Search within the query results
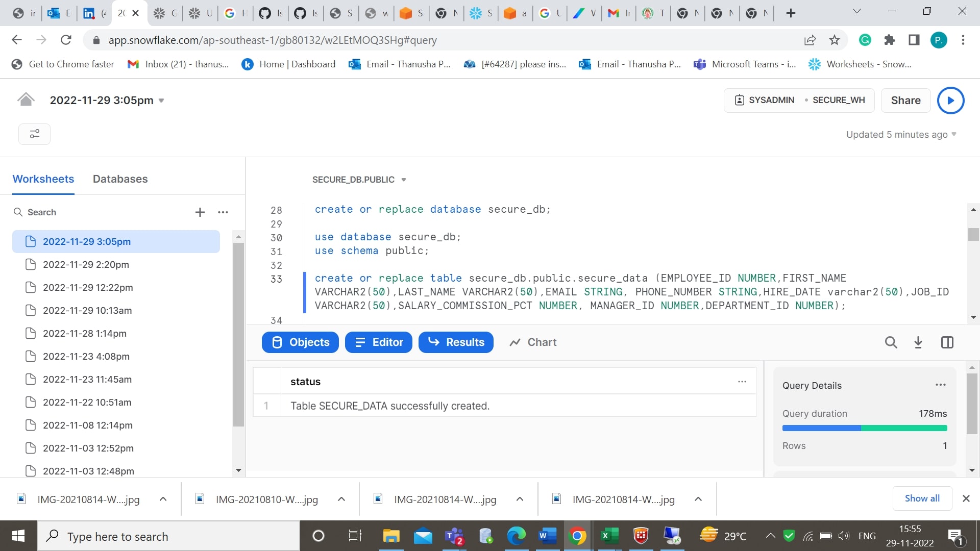Image resolution: width=980 pixels, height=551 pixels. click(x=891, y=342)
